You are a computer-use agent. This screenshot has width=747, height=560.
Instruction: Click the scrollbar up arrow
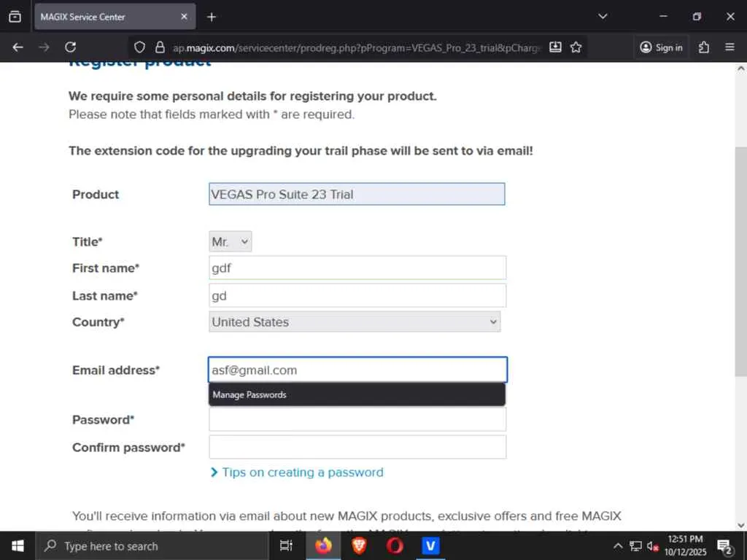(741, 69)
